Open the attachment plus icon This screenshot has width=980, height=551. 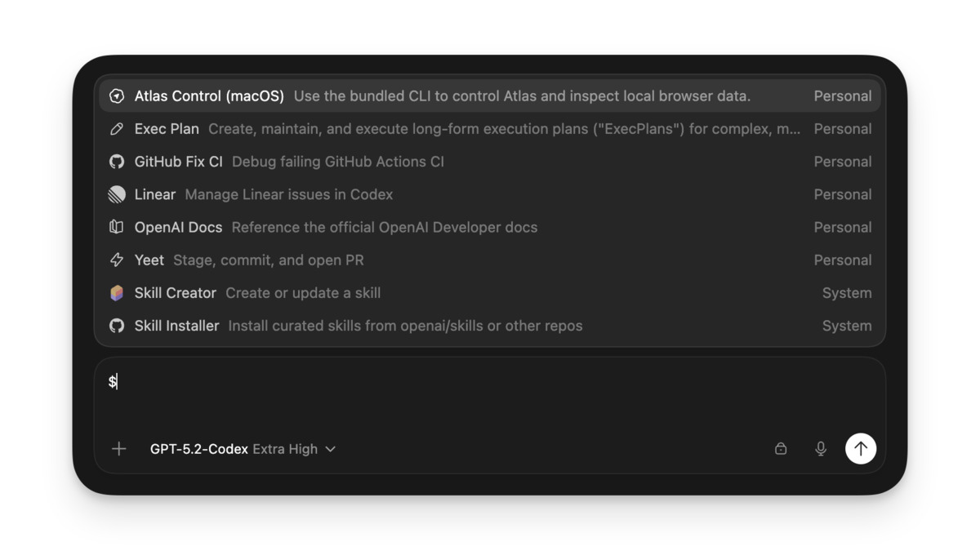[x=119, y=448]
